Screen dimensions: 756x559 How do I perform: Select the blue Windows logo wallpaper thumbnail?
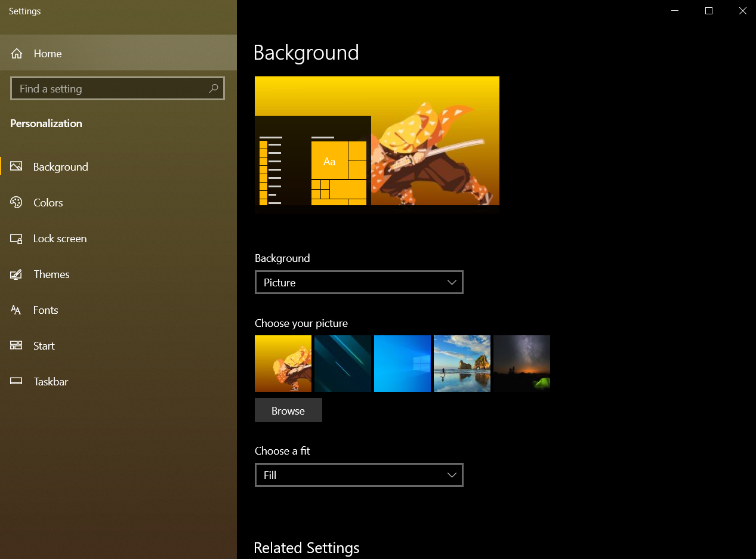point(402,363)
